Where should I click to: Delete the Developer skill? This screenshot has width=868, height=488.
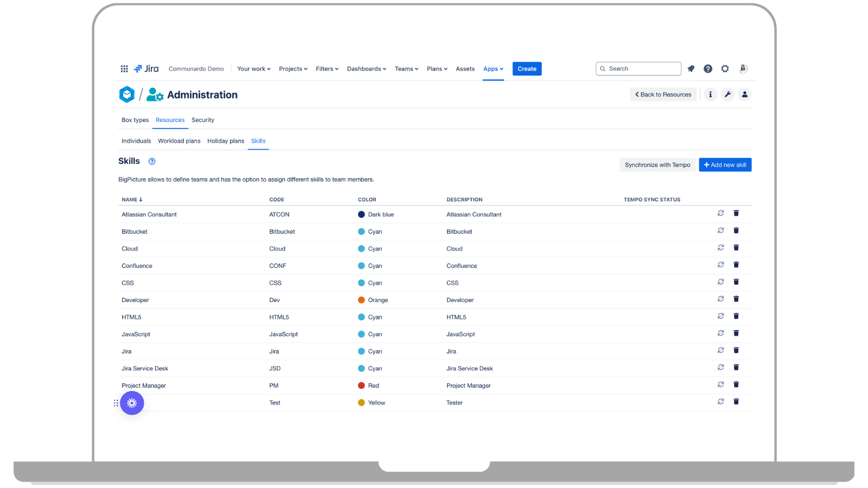coord(736,299)
